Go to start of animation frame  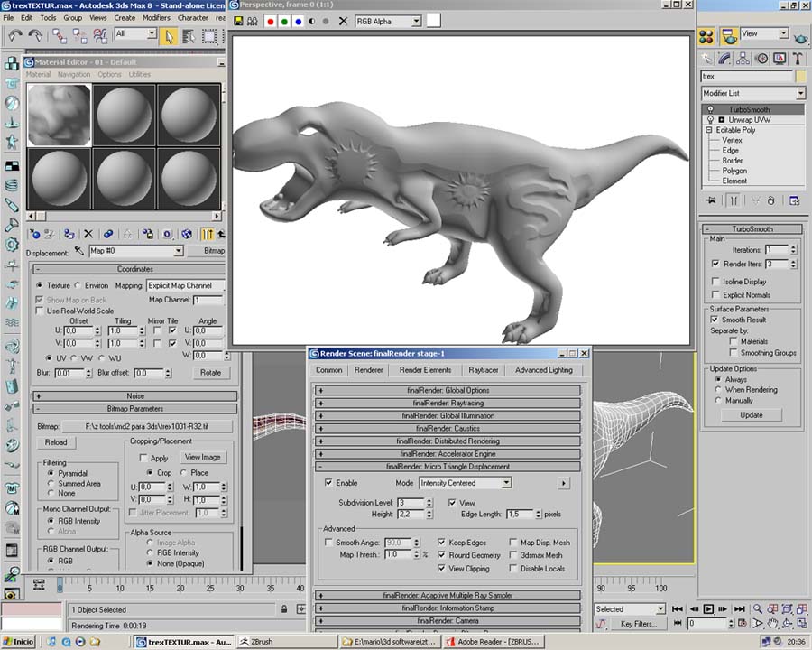[x=677, y=609]
